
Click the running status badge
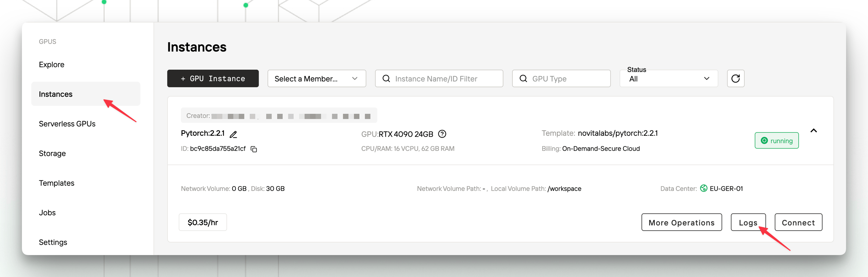(777, 141)
